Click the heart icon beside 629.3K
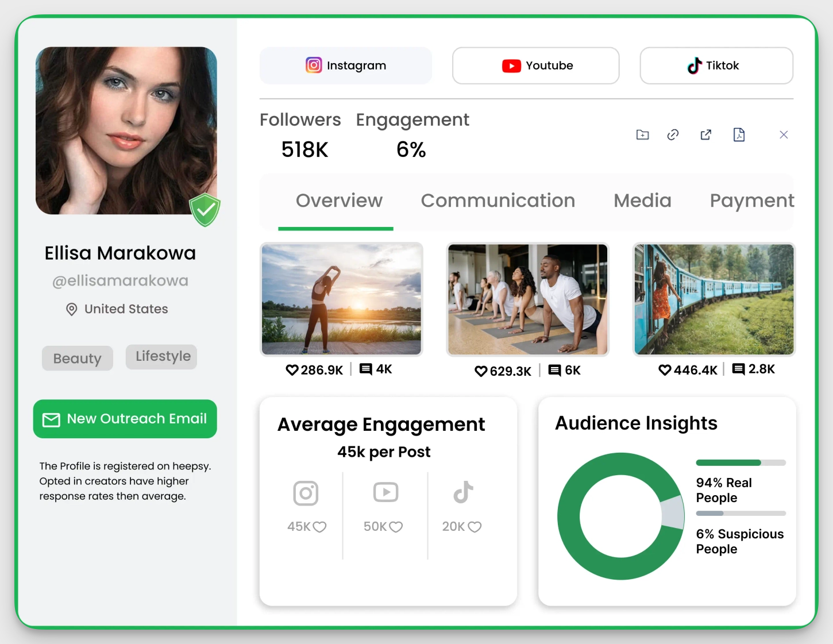This screenshot has width=833, height=644. pyautogui.click(x=481, y=372)
